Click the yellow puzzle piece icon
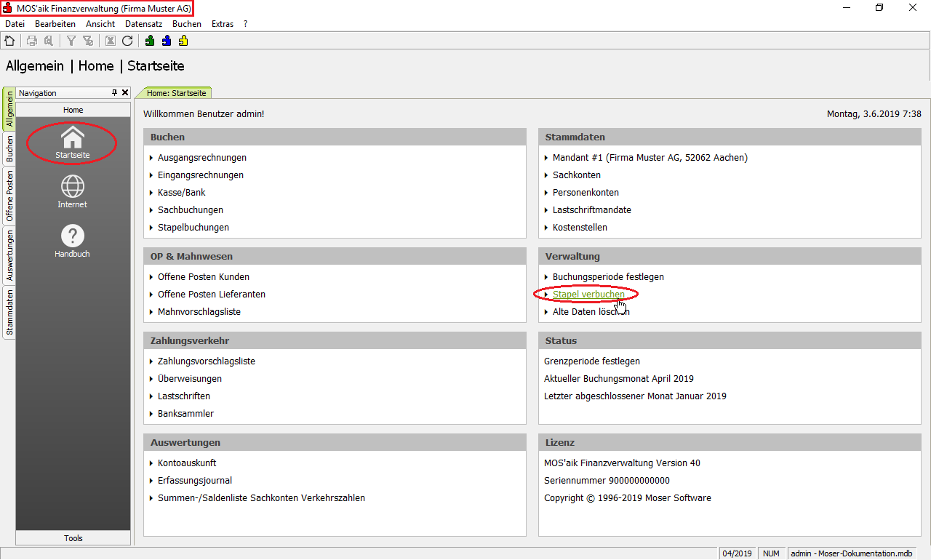This screenshot has height=560, width=931. point(183,41)
